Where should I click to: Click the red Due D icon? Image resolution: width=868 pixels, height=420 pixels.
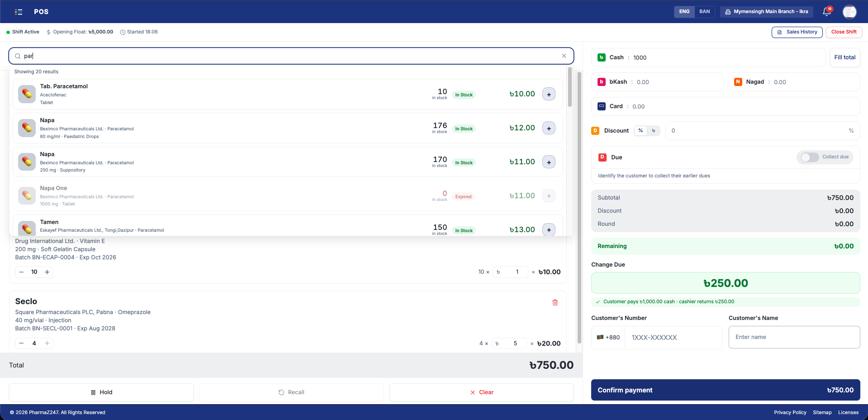point(602,157)
